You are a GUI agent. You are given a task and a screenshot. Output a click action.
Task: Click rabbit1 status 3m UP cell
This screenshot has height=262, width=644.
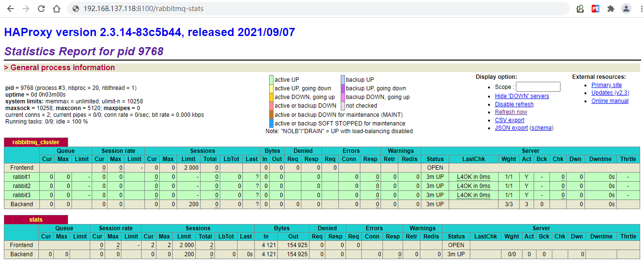435,177
